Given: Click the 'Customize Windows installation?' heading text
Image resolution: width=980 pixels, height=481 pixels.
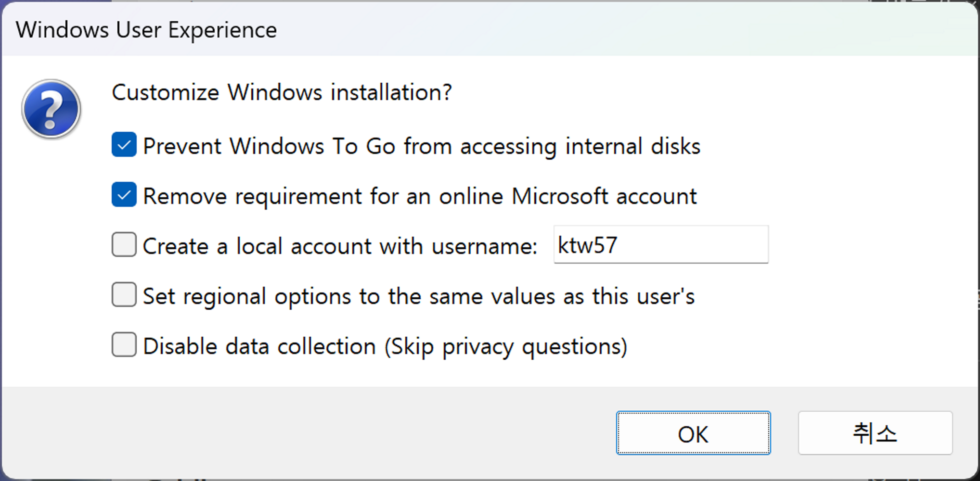Looking at the screenshot, I should [282, 92].
